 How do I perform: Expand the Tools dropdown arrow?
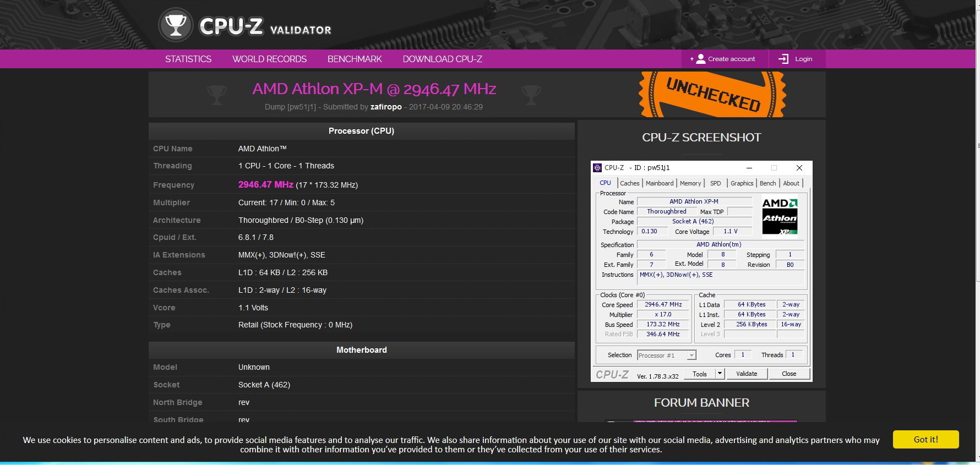719,374
